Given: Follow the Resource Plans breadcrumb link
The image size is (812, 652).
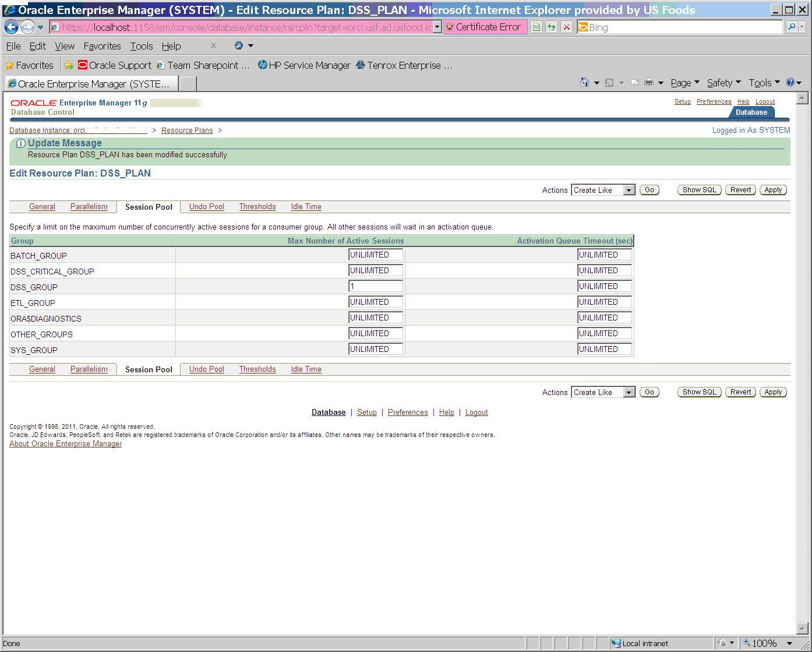Looking at the screenshot, I should [187, 131].
